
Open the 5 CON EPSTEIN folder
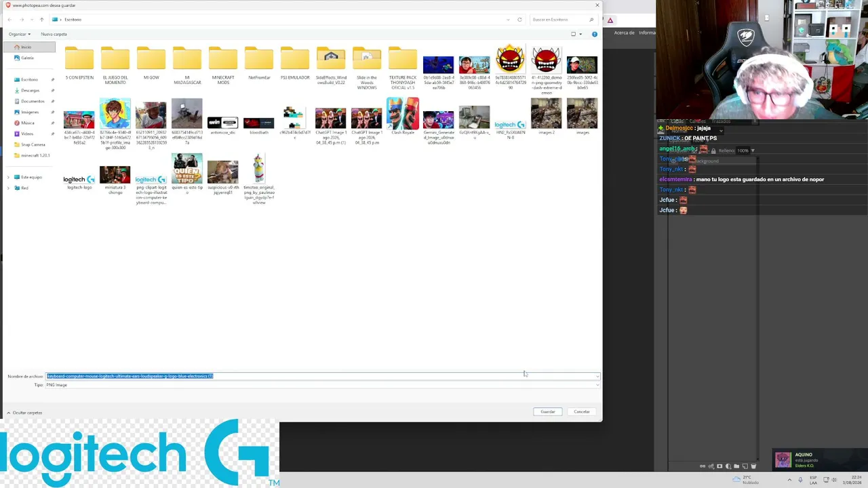point(79,64)
